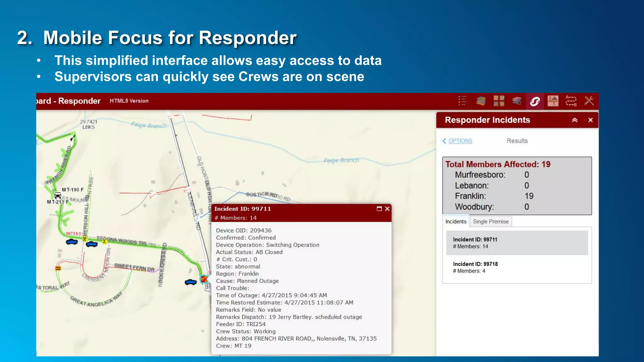Open the A-to-B route tool

coord(571,101)
